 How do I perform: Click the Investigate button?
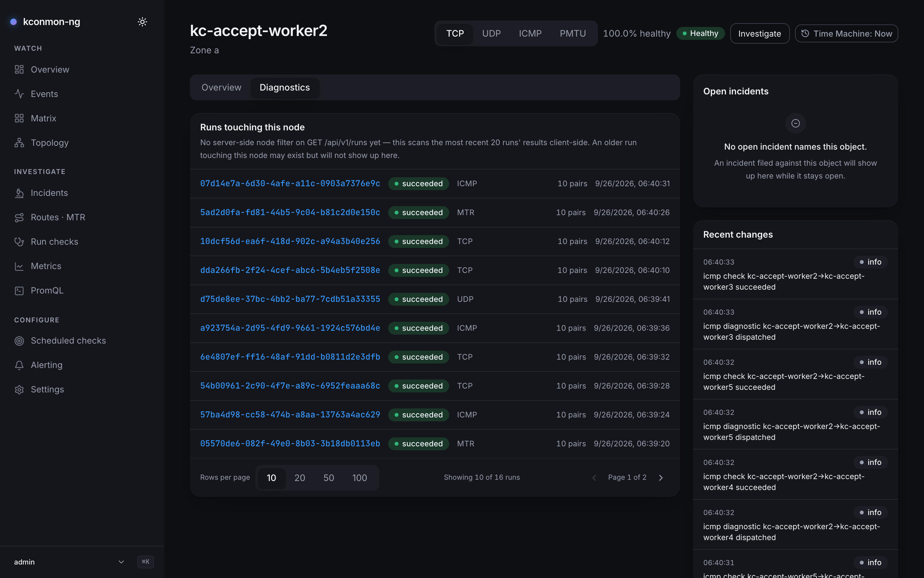click(x=759, y=33)
